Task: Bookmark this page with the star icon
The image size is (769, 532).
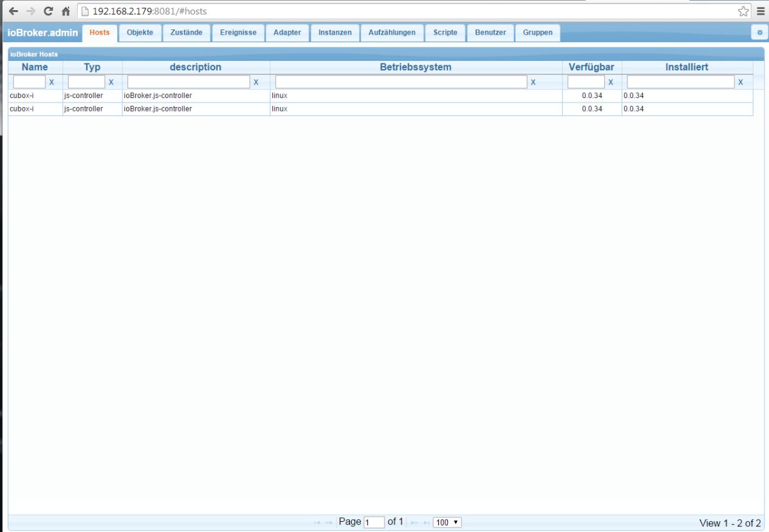Action: click(x=743, y=11)
